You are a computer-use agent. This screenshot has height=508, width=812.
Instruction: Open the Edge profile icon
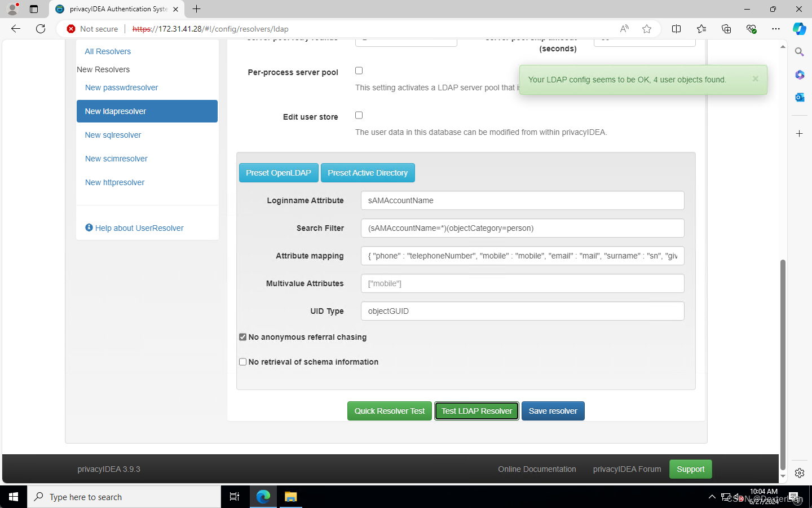pos(12,9)
